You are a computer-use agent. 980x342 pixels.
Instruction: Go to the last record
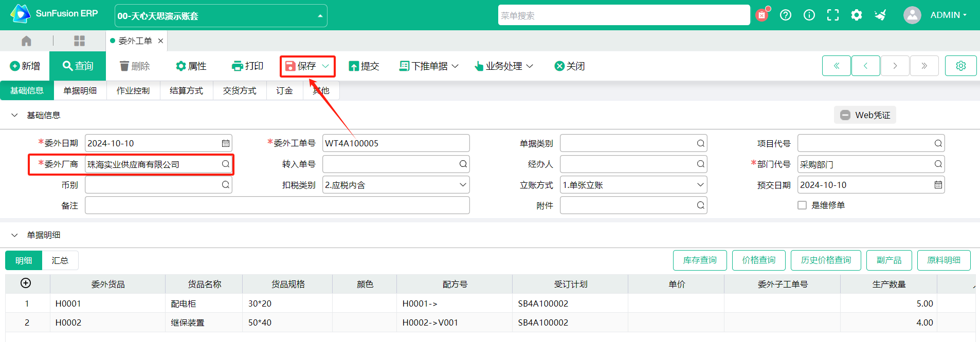pyautogui.click(x=924, y=66)
